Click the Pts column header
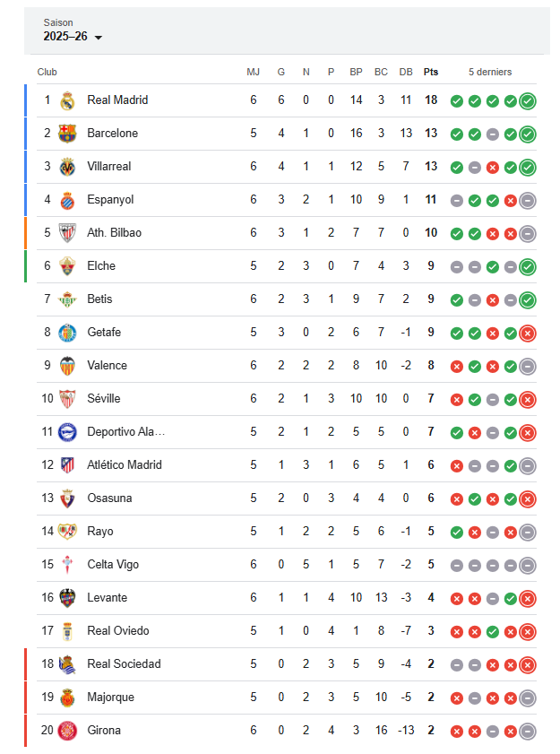The width and height of the screenshot is (560, 754). (x=431, y=72)
